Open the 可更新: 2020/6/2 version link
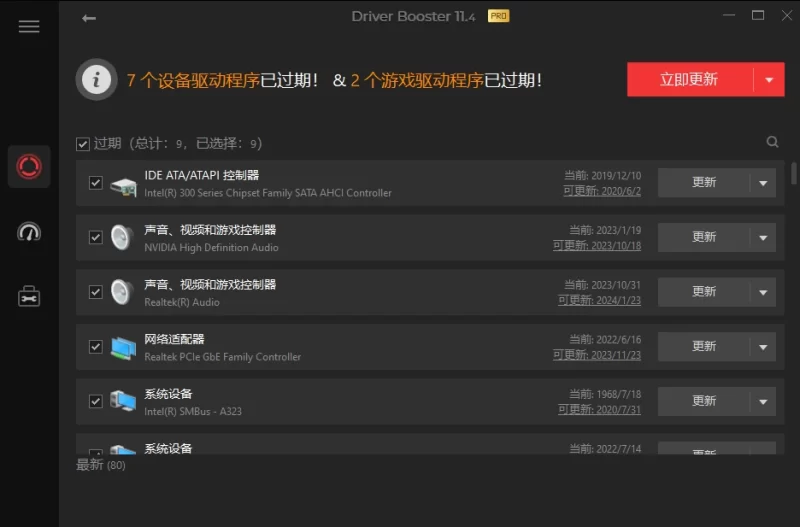 pos(602,191)
